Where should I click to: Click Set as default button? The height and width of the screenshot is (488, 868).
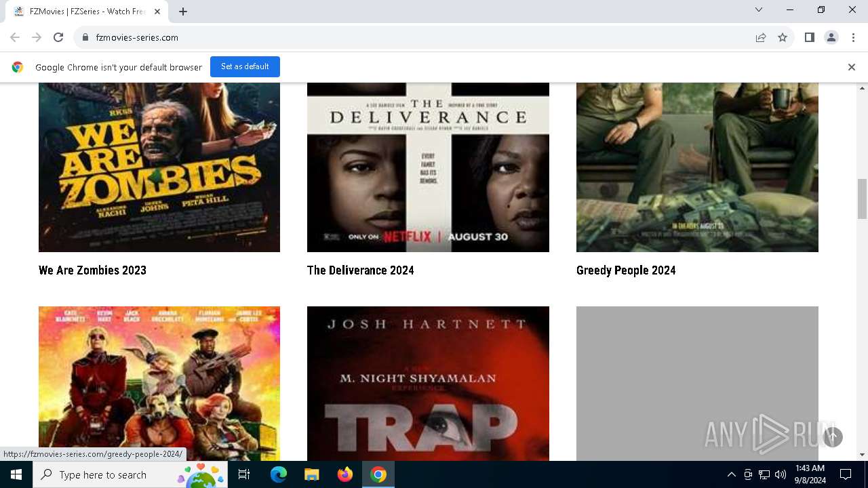tap(245, 66)
